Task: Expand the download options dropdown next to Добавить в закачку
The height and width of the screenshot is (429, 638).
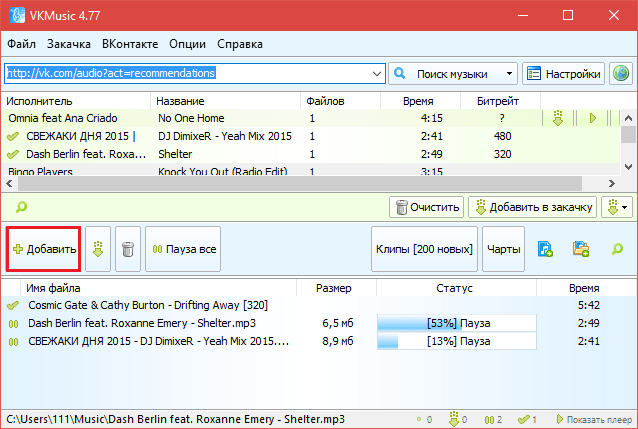Action: [x=617, y=207]
